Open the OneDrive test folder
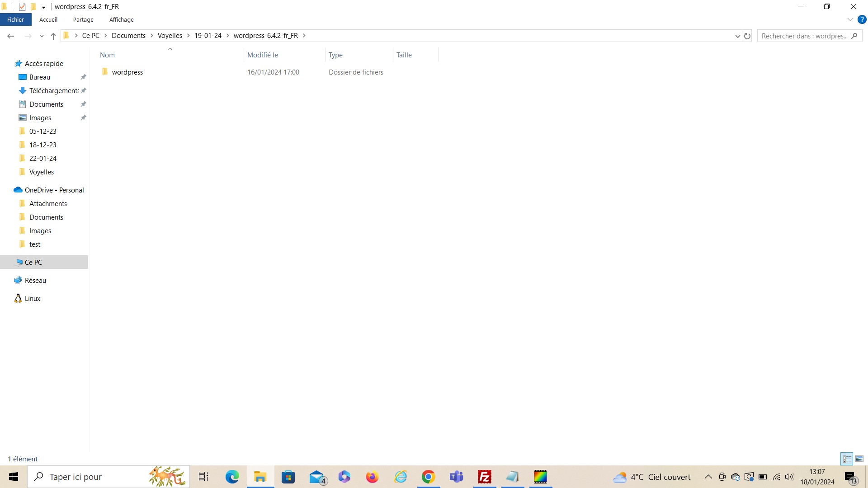868x488 pixels. click(x=35, y=244)
